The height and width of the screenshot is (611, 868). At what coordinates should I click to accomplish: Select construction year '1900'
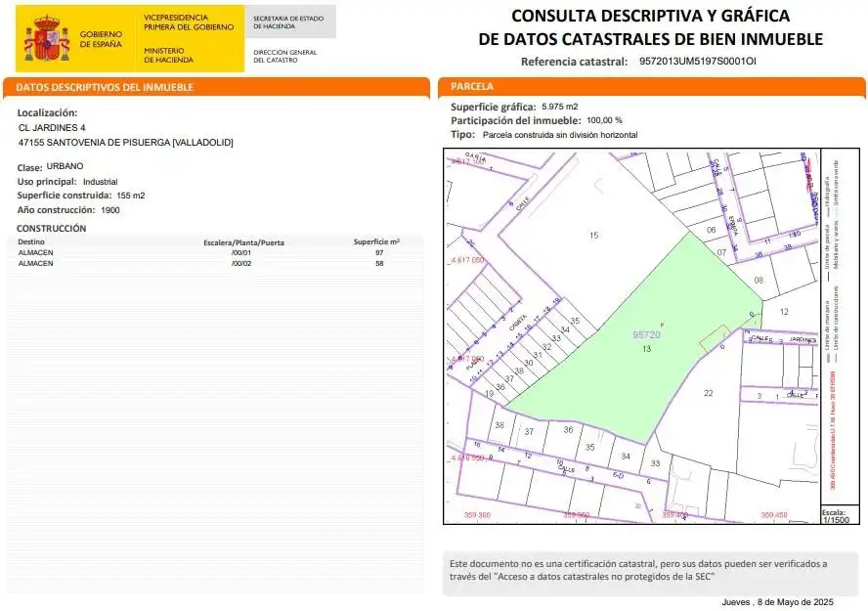tap(110, 210)
